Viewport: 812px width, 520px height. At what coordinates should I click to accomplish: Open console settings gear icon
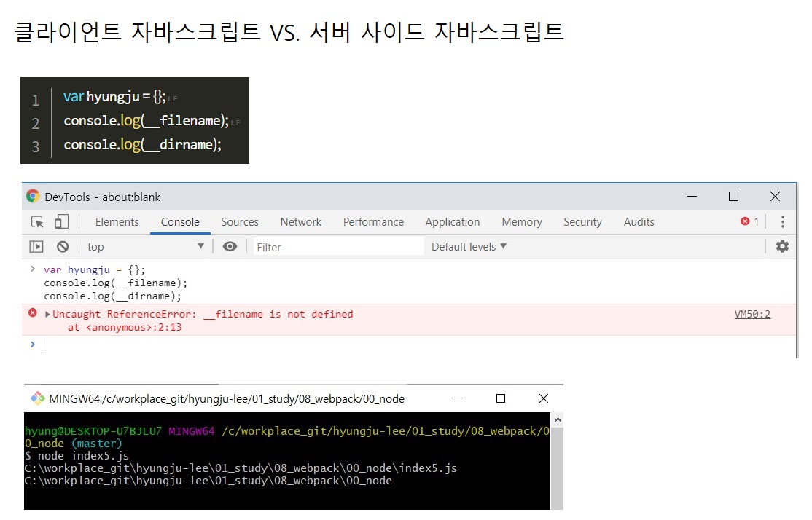pyautogui.click(x=782, y=246)
